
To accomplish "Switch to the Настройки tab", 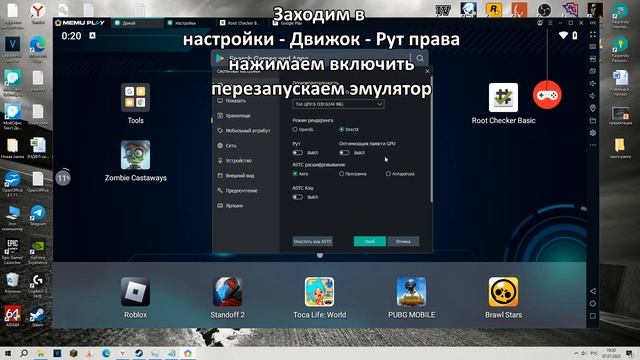I will coord(189,23).
